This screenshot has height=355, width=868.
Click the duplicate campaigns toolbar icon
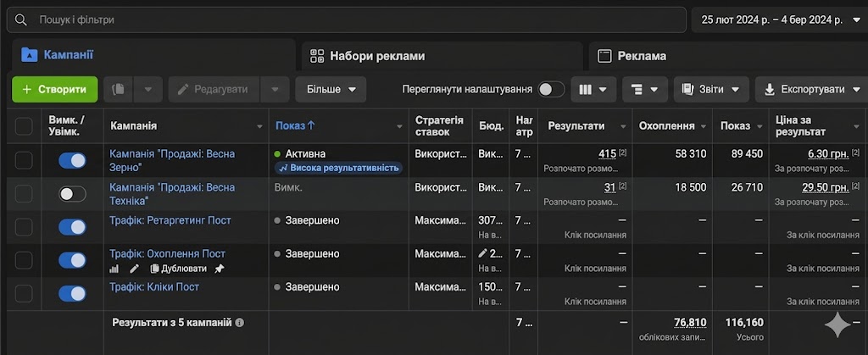(x=118, y=90)
